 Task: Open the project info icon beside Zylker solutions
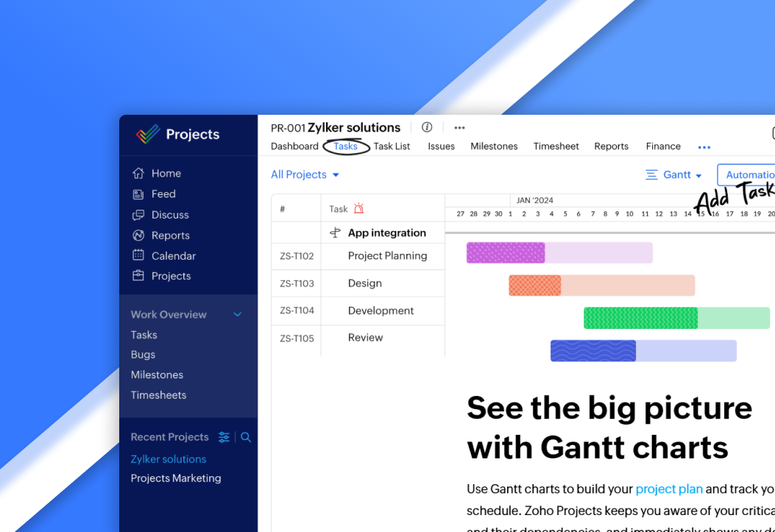click(427, 127)
